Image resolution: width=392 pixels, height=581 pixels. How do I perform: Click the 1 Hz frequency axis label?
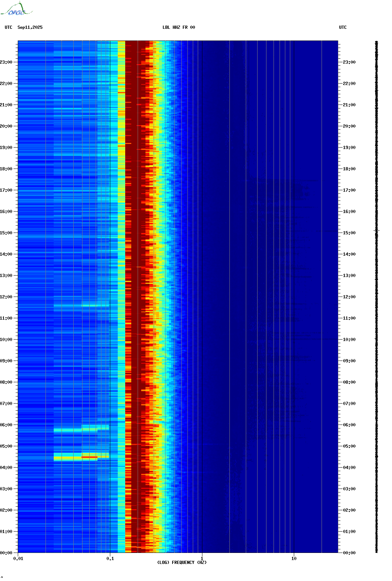pyautogui.click(x=202, y=559)
